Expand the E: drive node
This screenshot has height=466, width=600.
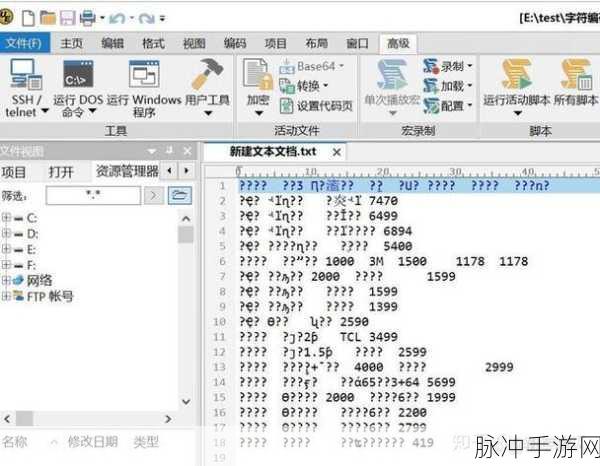pos(6,249)
